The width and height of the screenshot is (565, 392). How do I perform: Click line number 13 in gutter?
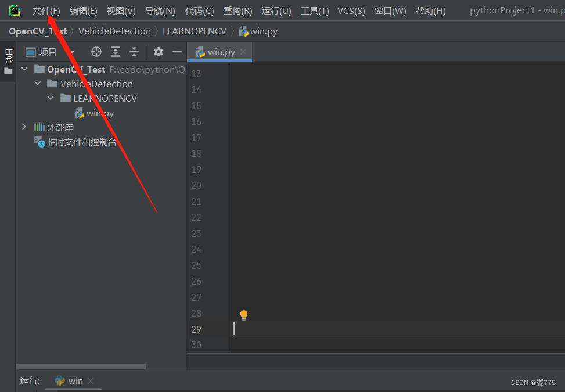tap(196, 74)
